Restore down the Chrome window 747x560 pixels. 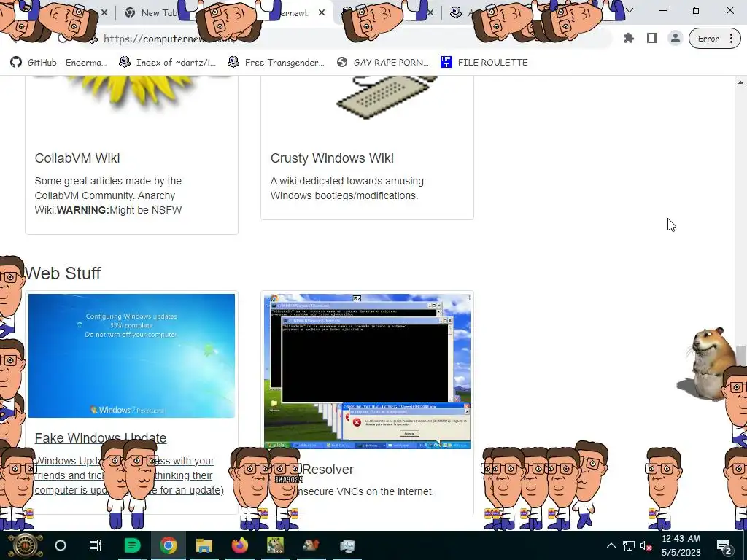697,10
